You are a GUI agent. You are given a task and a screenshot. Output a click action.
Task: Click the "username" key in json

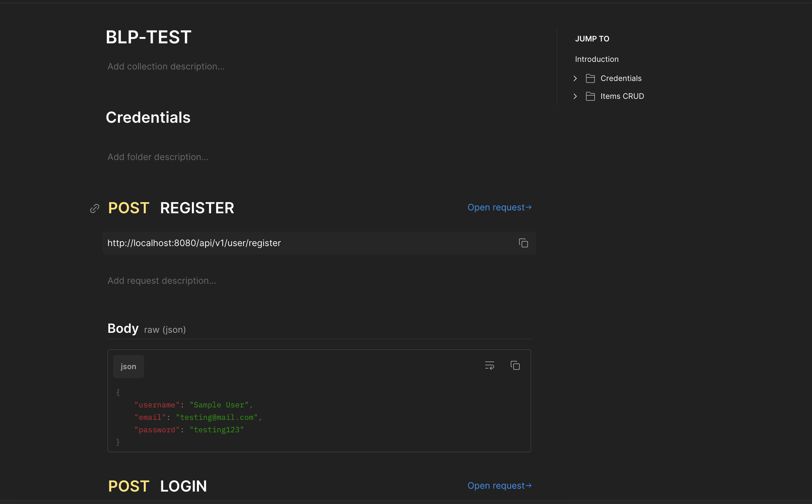pos(157,405)
